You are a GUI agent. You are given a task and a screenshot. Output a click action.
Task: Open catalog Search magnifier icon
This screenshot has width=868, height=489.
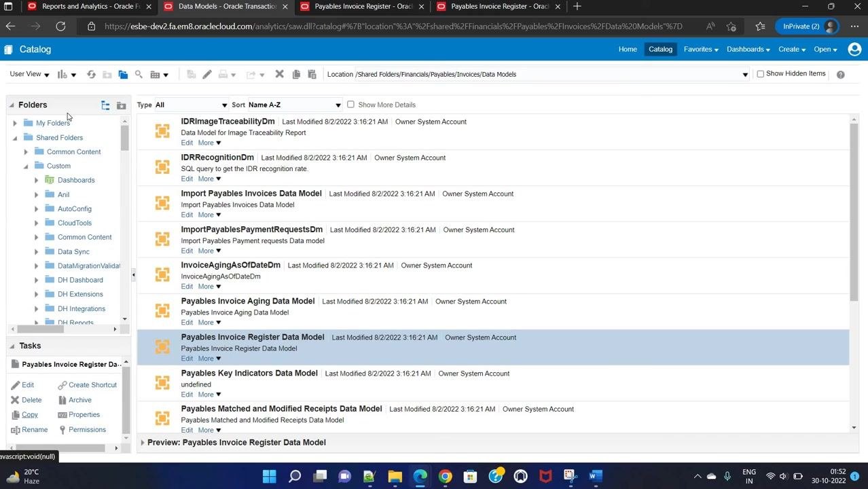coord(139,74)
